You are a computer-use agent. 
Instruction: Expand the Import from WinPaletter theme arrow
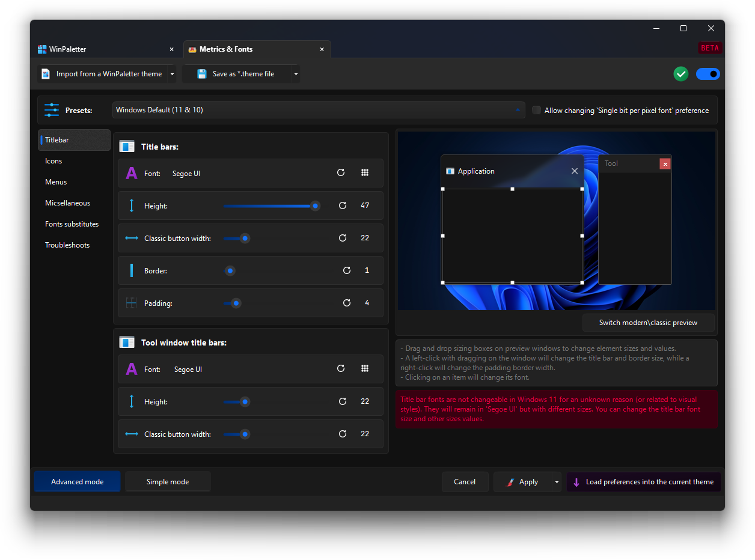[x=172, y=74]
